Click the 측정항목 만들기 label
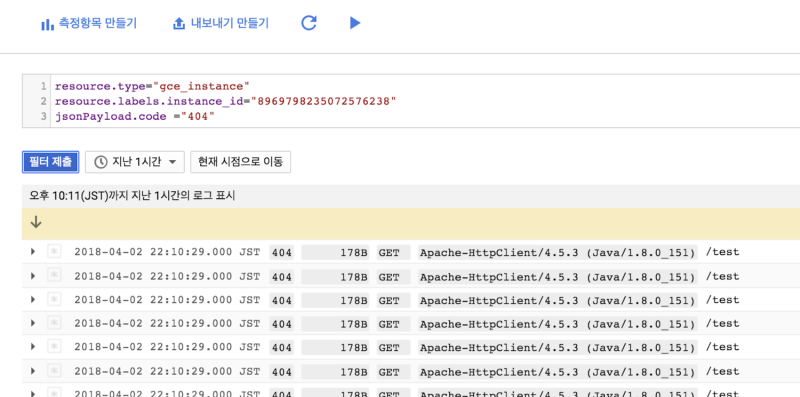 tap(98, 23)
